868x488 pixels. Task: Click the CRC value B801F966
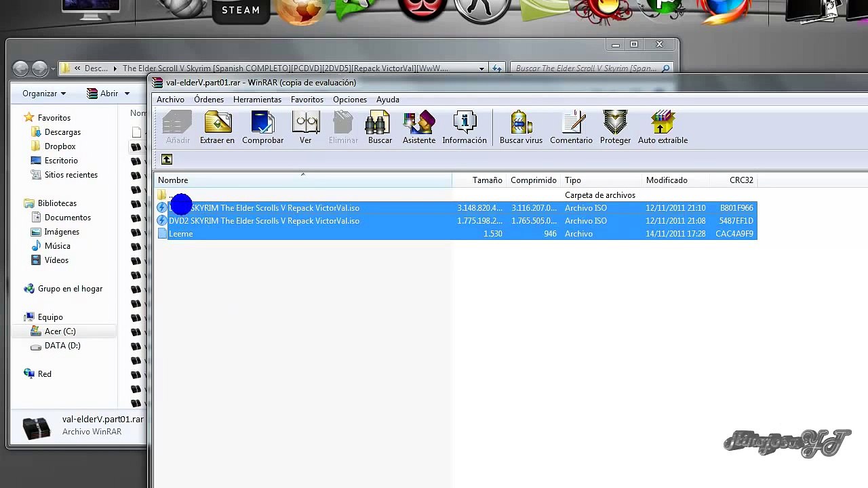736,208
